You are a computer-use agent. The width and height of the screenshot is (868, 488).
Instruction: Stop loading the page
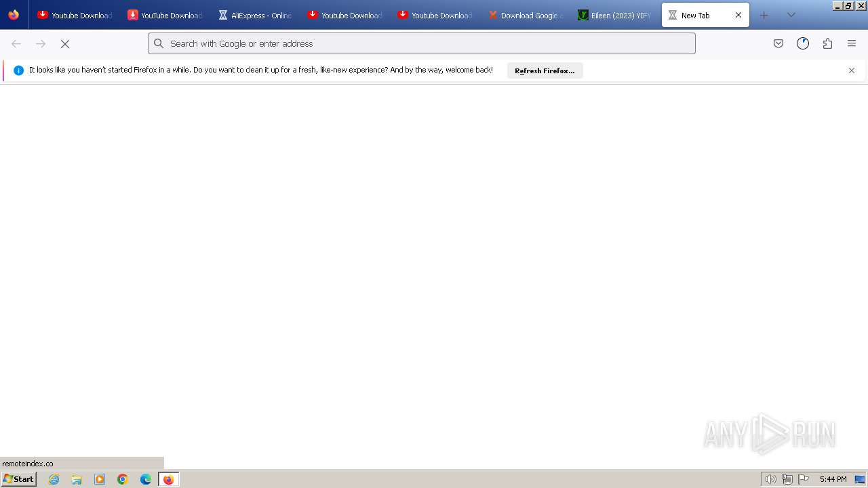[65, 43]
